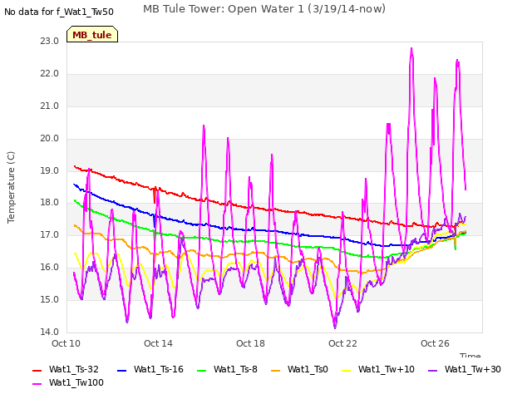Click the purple Wat1_Tw+30 legend swatch

point(432,370)
